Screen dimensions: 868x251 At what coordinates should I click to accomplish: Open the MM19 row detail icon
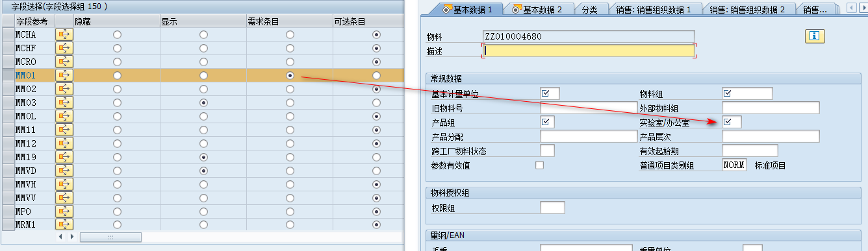(64, 157)
